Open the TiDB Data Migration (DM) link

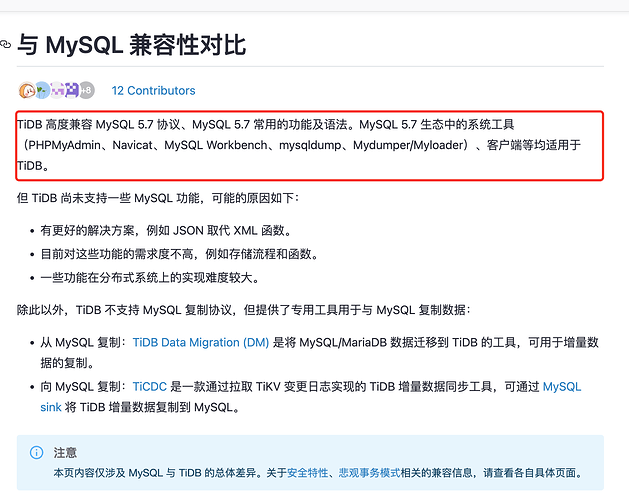tap(200, 342)
